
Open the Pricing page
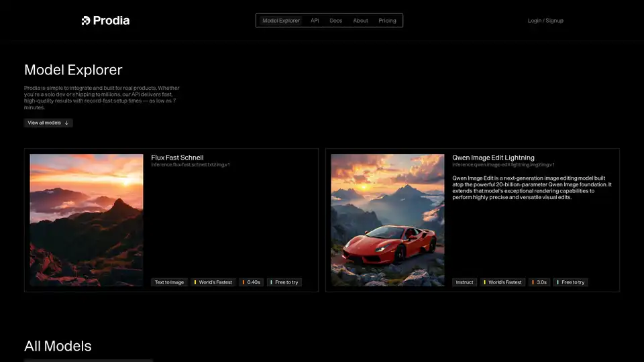click(387, 21)
